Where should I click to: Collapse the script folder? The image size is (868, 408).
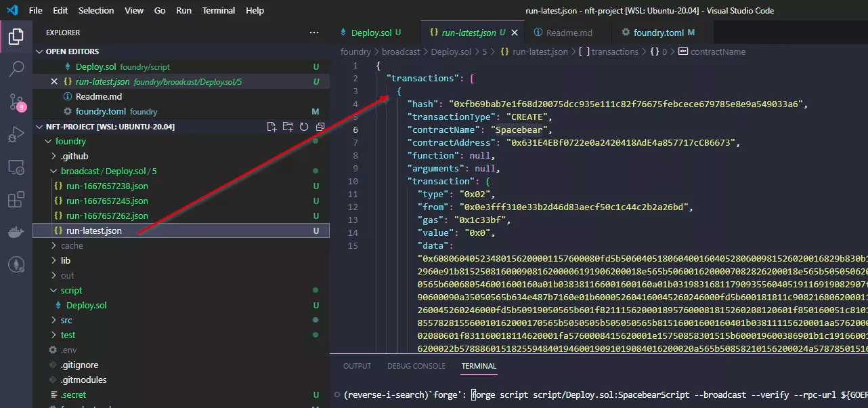point(54,290)
